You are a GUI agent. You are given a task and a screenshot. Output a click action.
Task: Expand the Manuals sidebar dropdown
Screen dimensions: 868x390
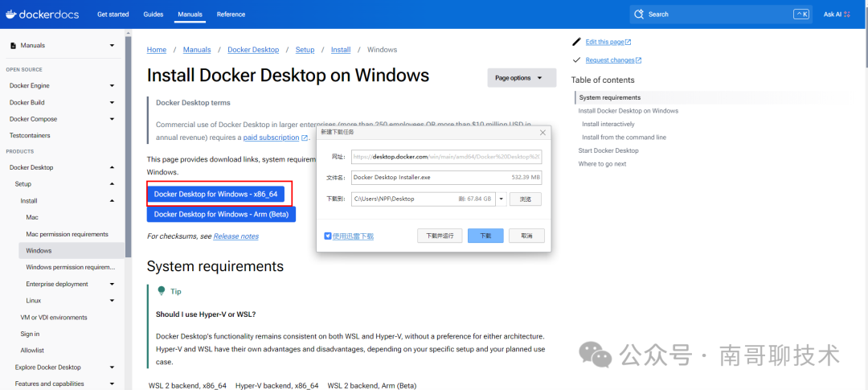[x=113, y=45]
